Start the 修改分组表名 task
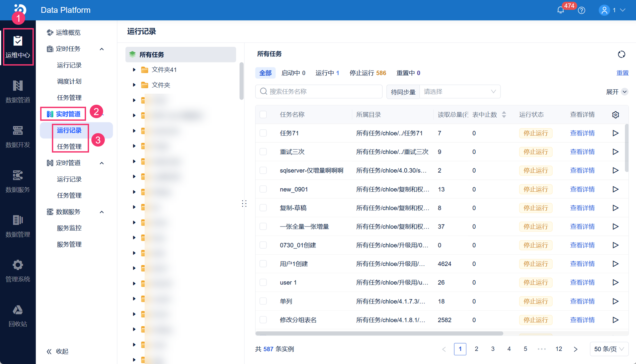 pyautogui.click(x=615, y=320)
